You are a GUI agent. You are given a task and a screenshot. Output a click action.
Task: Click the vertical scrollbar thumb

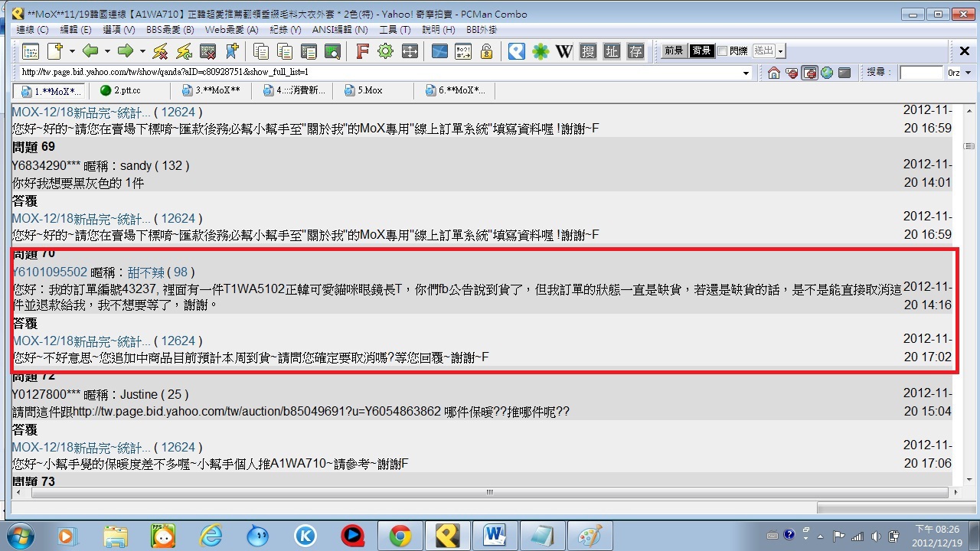(x=968, y=145)
